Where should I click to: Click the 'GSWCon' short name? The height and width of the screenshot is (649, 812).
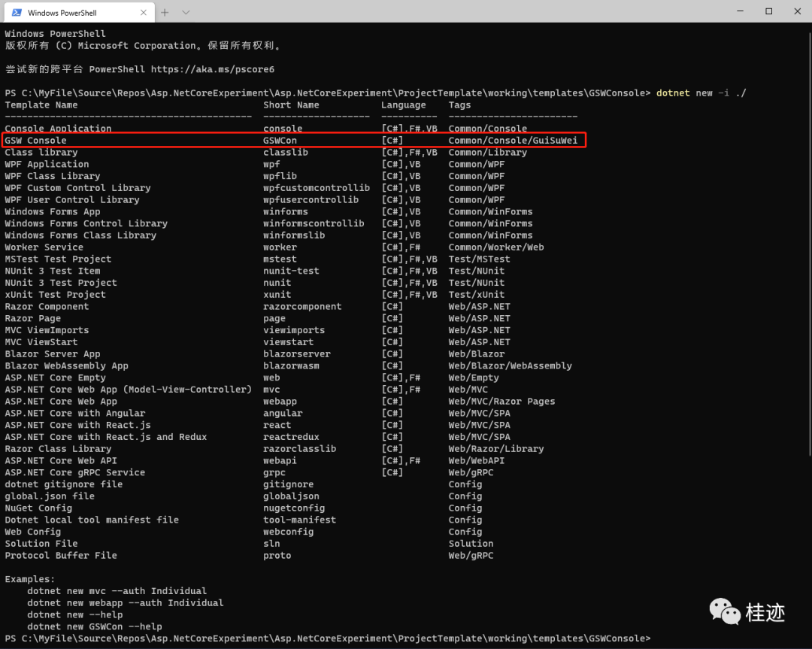coord(280,141)
